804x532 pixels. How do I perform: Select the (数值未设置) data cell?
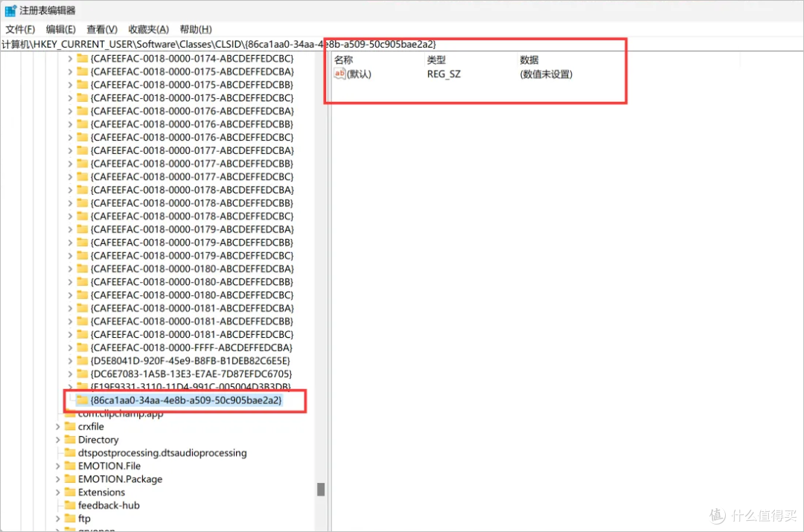click(546, 74)
